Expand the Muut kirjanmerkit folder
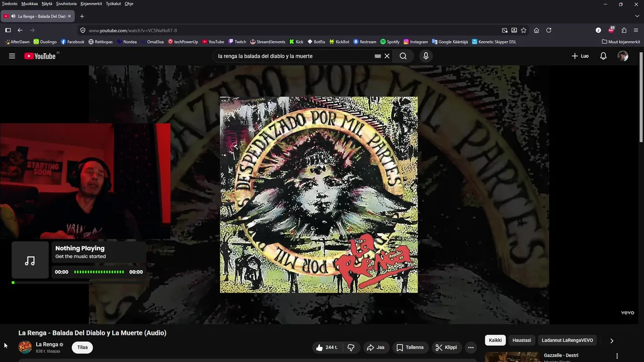The image size is (644, 362). [621, 42]
